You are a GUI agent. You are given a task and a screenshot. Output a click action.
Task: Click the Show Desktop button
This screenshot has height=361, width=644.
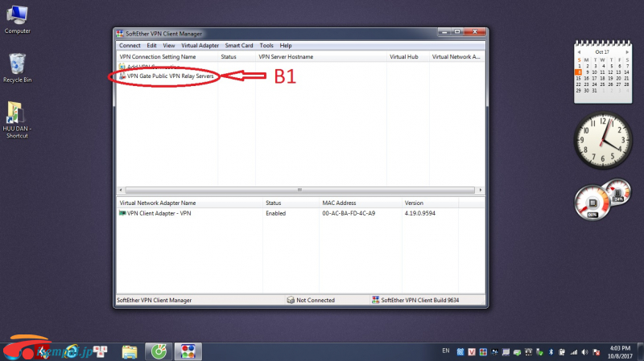[640, 352]
